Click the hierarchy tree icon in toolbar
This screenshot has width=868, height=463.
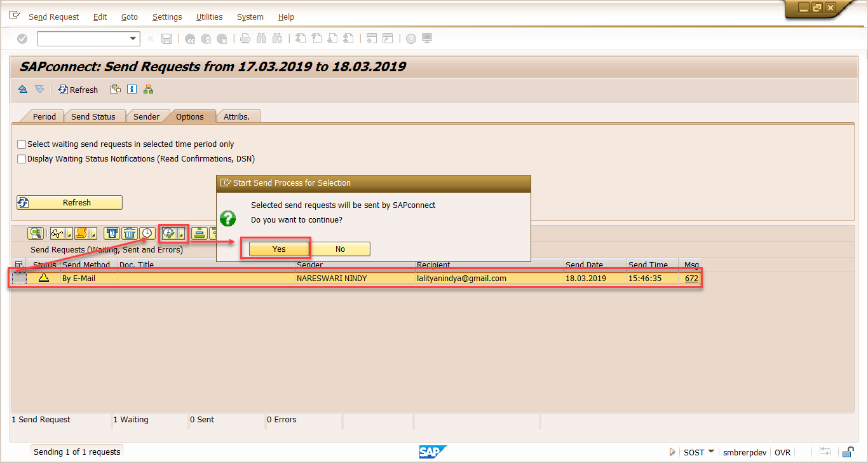pos(148,90)
